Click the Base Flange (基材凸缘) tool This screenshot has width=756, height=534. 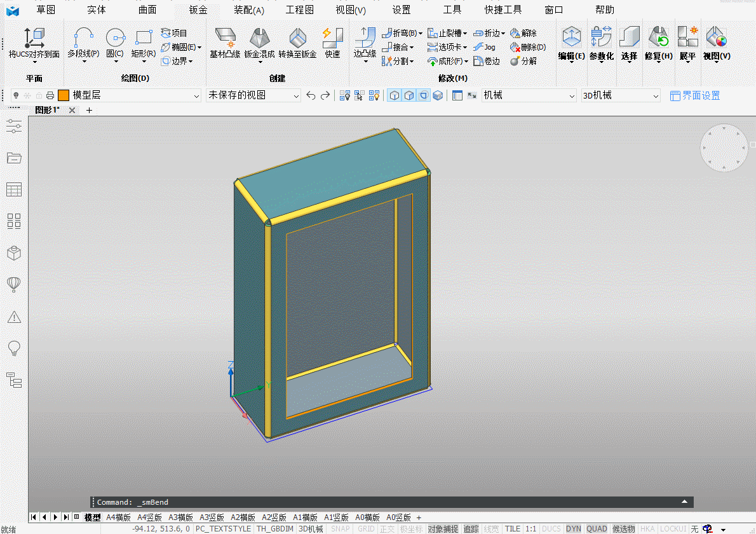[x=225, y=43]
